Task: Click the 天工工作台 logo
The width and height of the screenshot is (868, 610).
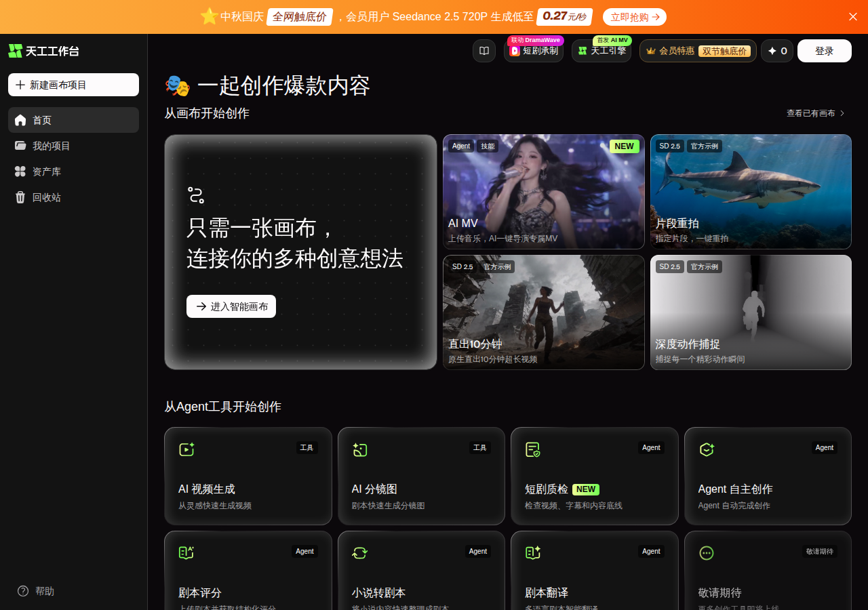Action: click(43, 51)
